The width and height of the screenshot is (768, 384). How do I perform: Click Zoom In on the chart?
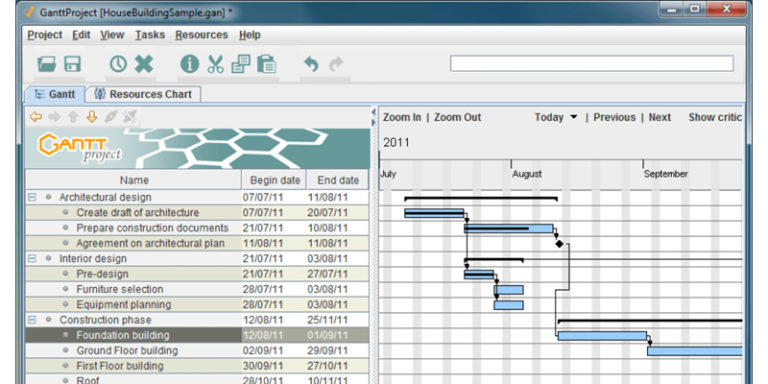[x=402, y=118]
